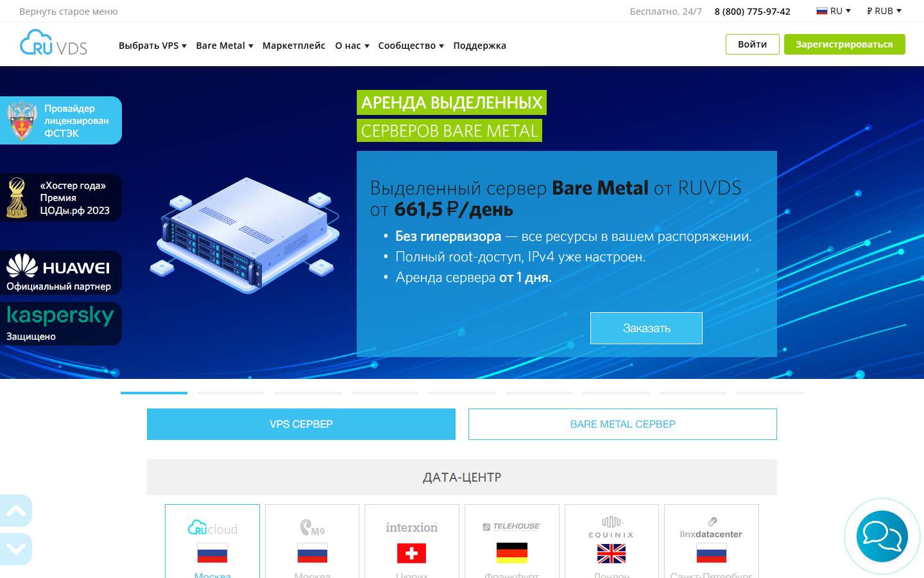
Task: Click the «Зарегистрироваться» button
Action: (x=844, y=44)
